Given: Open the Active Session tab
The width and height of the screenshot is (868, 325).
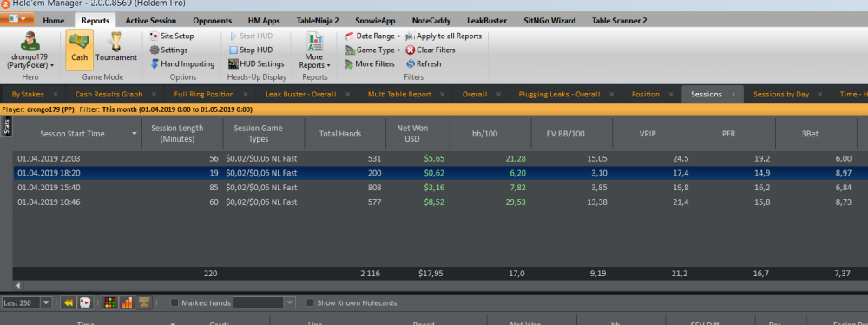Looking at the screenshot, I should (150, 21).
